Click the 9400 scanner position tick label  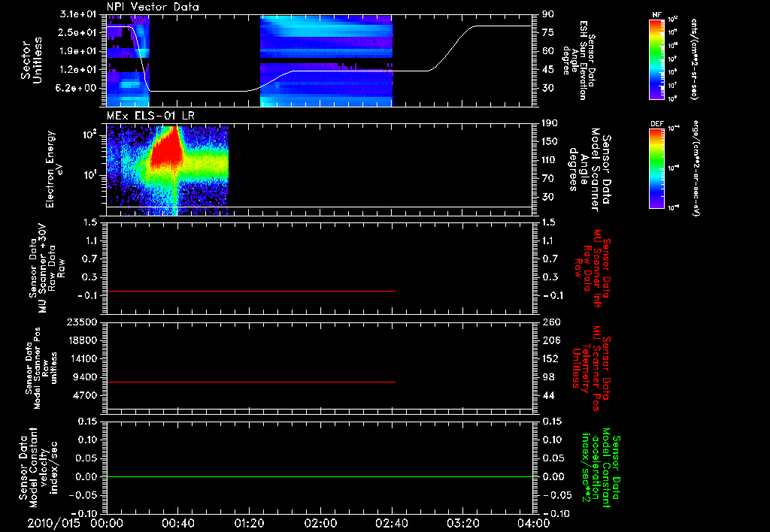[85, 377]
